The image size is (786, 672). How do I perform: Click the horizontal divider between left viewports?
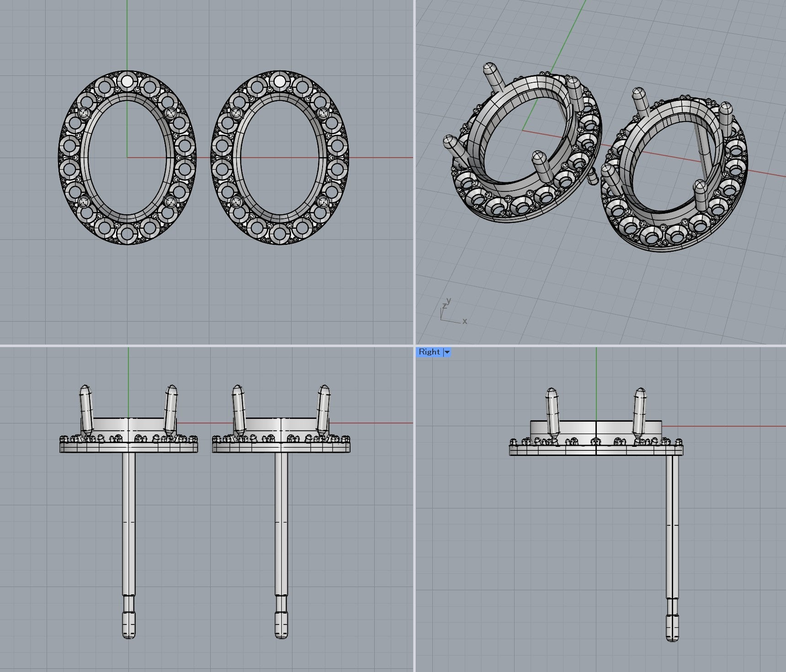206,346
